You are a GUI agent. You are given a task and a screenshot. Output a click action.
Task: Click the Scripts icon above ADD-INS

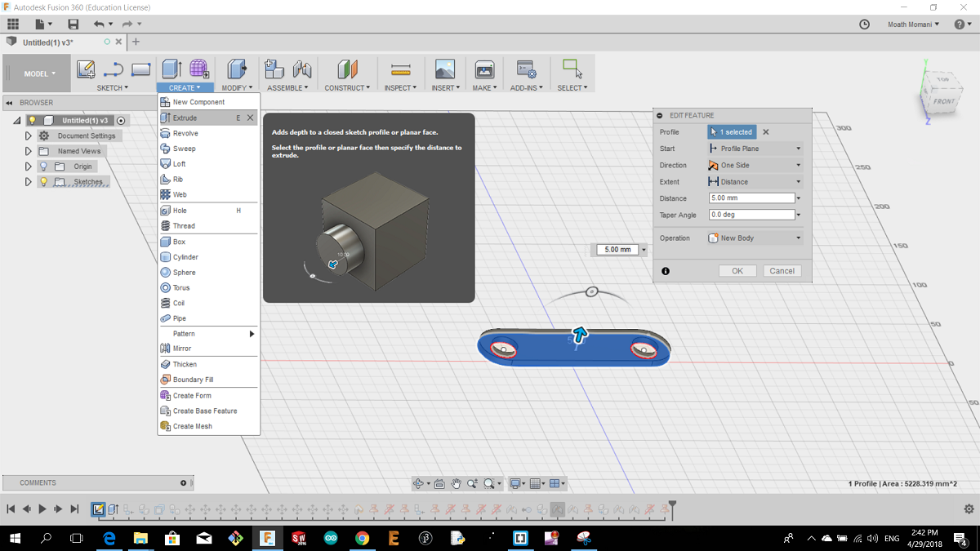[526, 69]
